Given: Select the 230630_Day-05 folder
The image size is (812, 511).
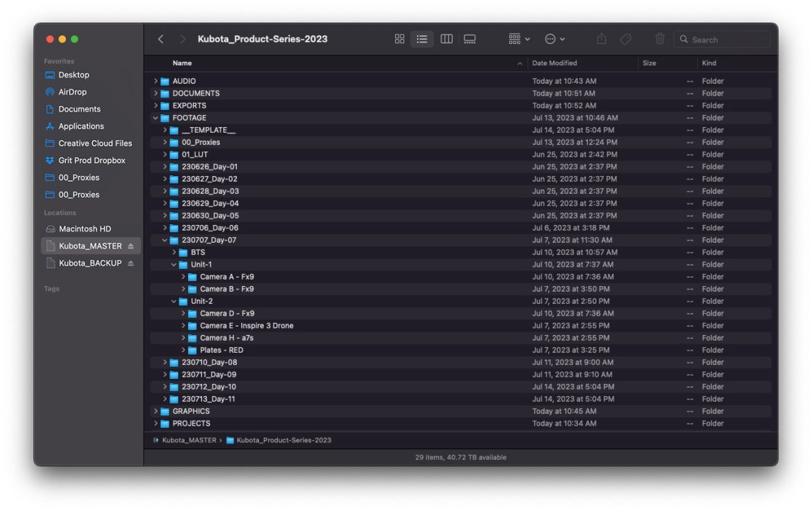Looking at the screenshot, I should click(461, 216).
